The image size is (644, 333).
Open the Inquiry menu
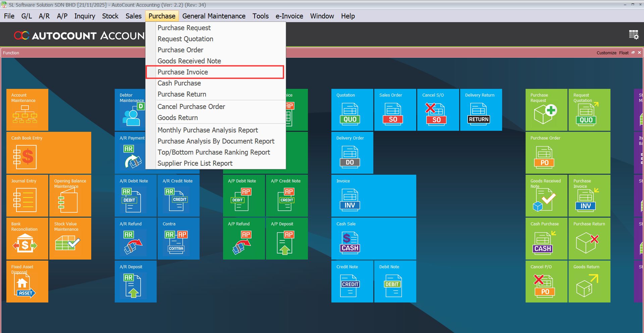(x=85, y=16)
